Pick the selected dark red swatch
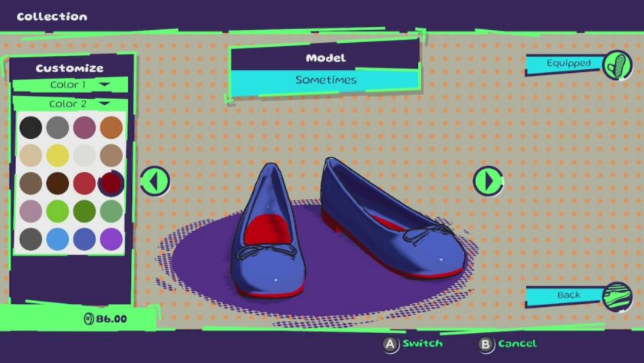This screenshot has height=363, width=644. point(111,183)
